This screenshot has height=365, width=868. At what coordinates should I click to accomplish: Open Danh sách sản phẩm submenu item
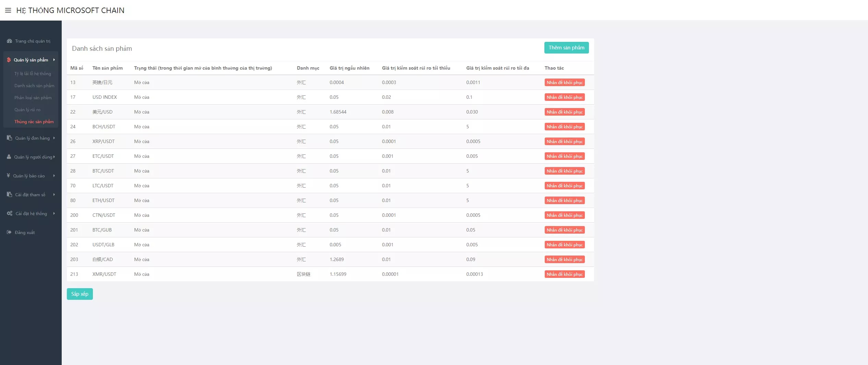(x=34, y=86)
